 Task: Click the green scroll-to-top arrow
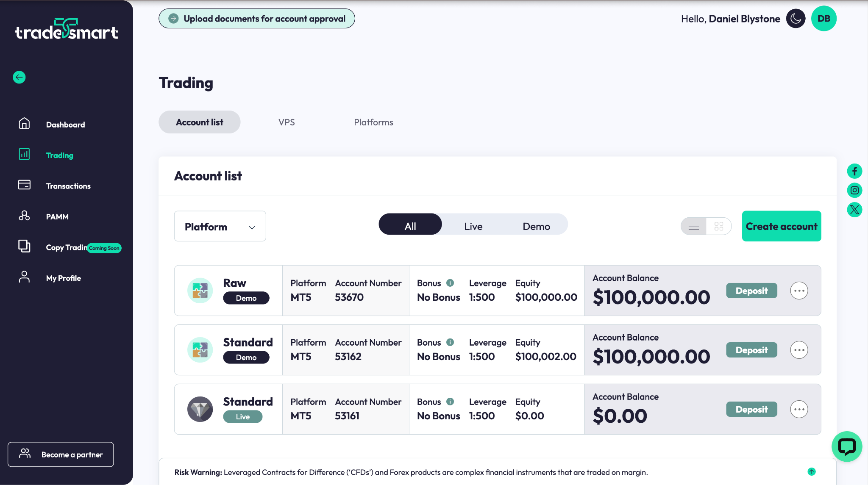pos(812,471)
